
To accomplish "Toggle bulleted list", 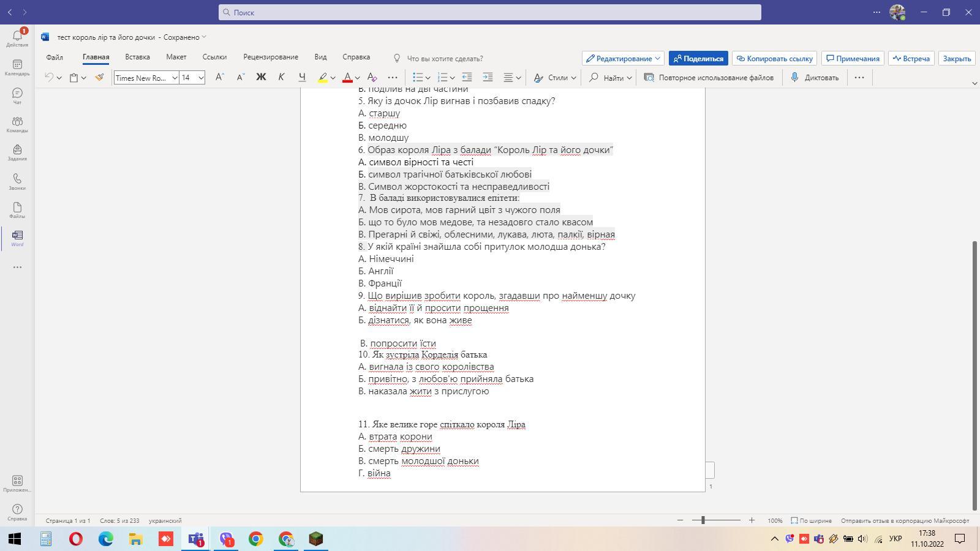I will click(x=418, y=77).
